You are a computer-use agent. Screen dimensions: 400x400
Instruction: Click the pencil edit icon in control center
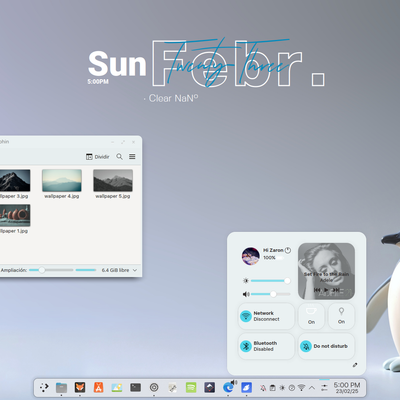[x=355, y=365]
